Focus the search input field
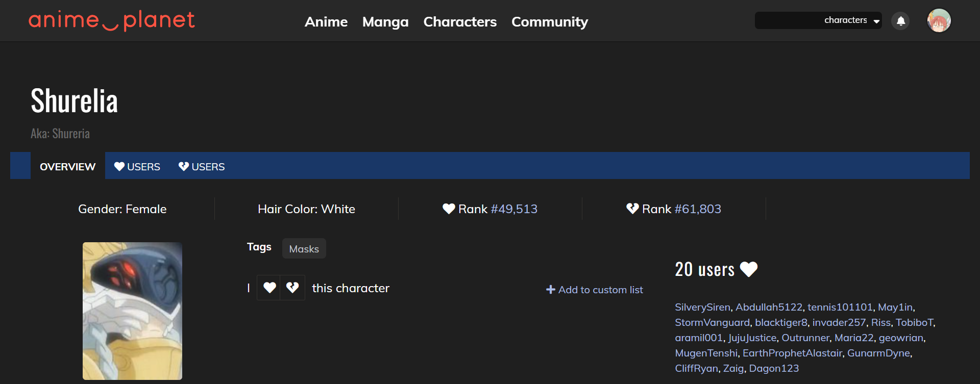This screenshot has width=980, height=384. coord(788,20)
